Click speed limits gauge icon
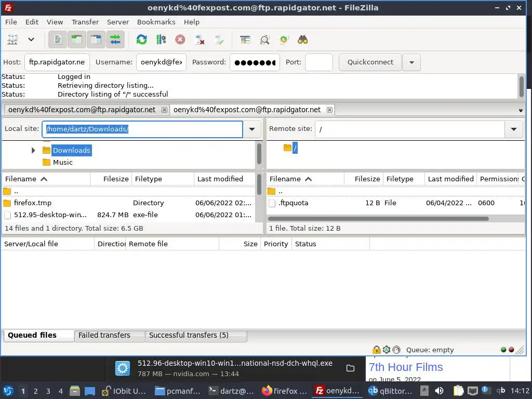The image size is (532, 399). click(396, 350)
